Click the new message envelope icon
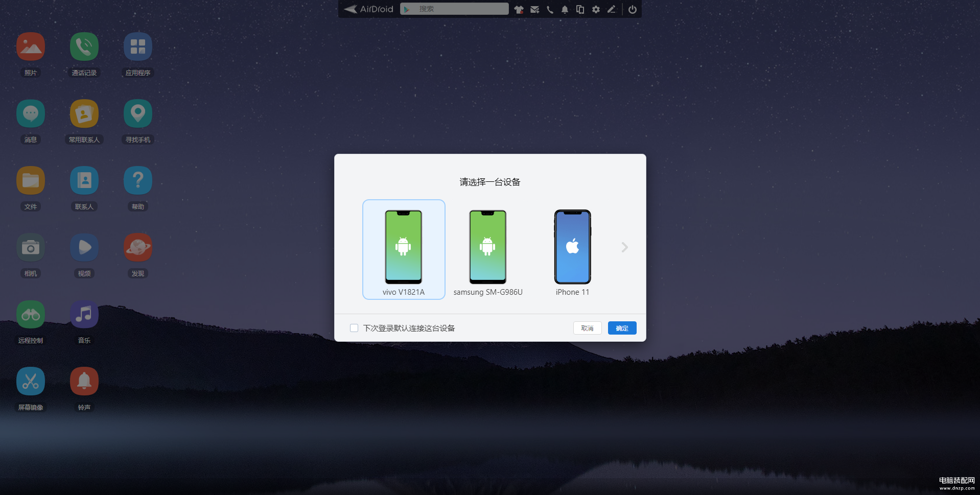This screenshot has width=980, height=495. coord(535,9)
